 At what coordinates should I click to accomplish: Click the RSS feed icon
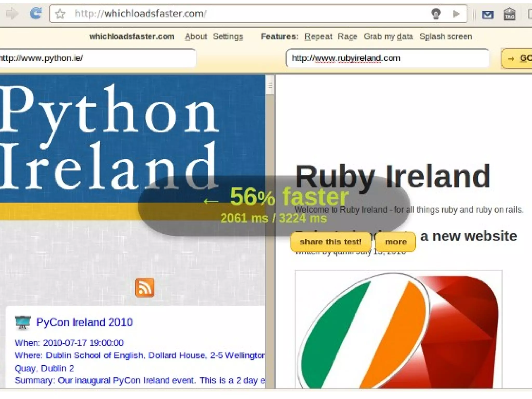point(145,287)
